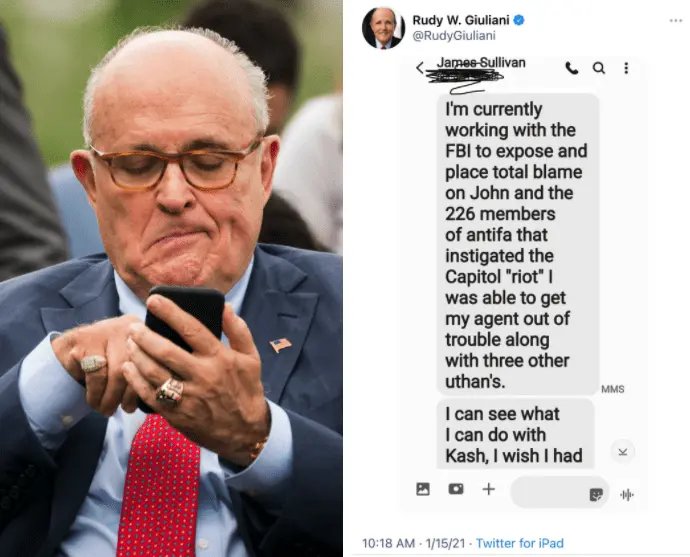Open the photo of man holding phone
Image resolution: width=690 pixels, height=557 pixels.
[171, 278]
